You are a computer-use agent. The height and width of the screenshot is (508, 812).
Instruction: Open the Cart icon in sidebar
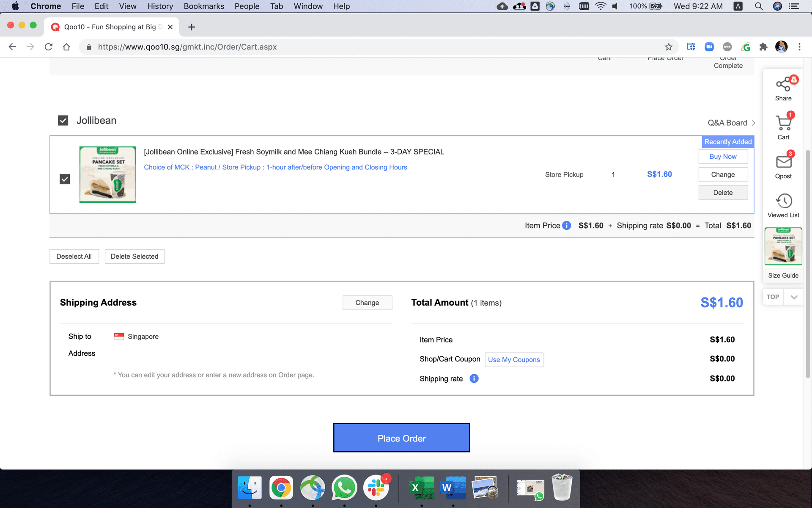point(783,123)
